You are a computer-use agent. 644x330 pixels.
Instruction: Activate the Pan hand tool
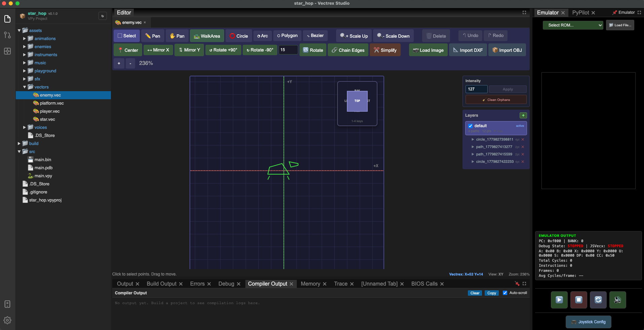177,36
